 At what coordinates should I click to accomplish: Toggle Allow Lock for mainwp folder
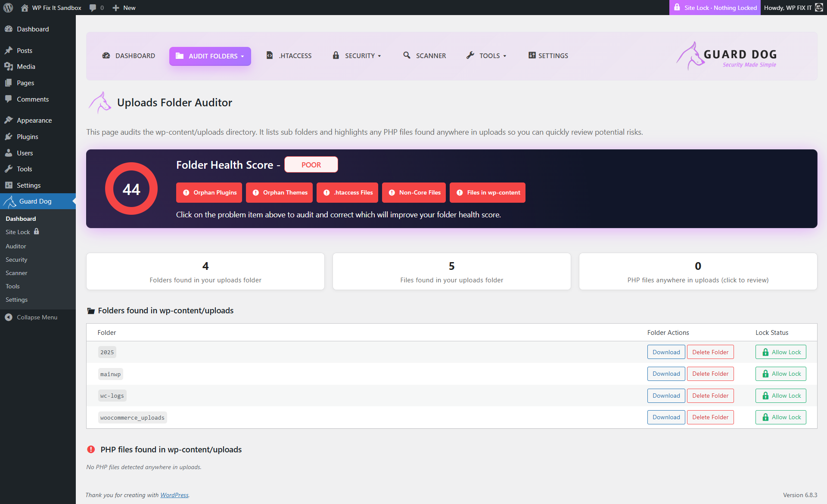pyautogui.click(x=780, y=374)
